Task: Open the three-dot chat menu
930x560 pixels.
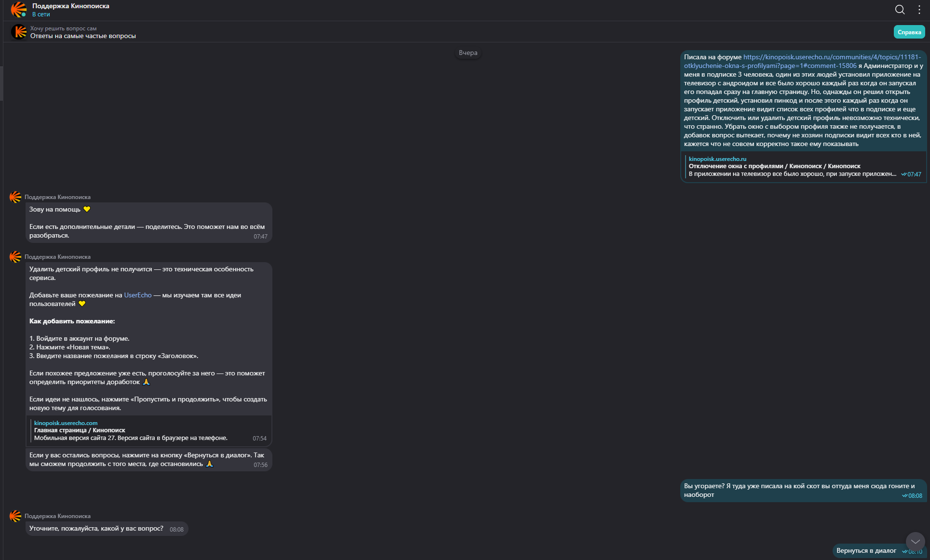Action: (919, 10)
